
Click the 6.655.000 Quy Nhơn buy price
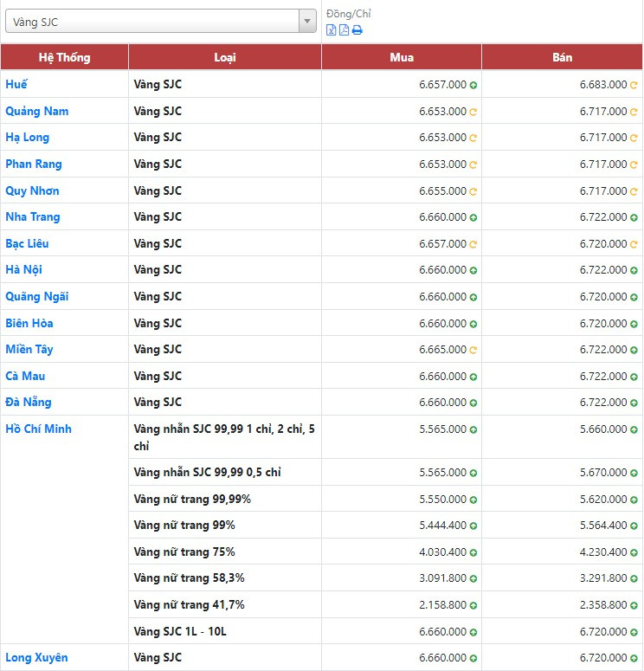[x=442, y=190]
